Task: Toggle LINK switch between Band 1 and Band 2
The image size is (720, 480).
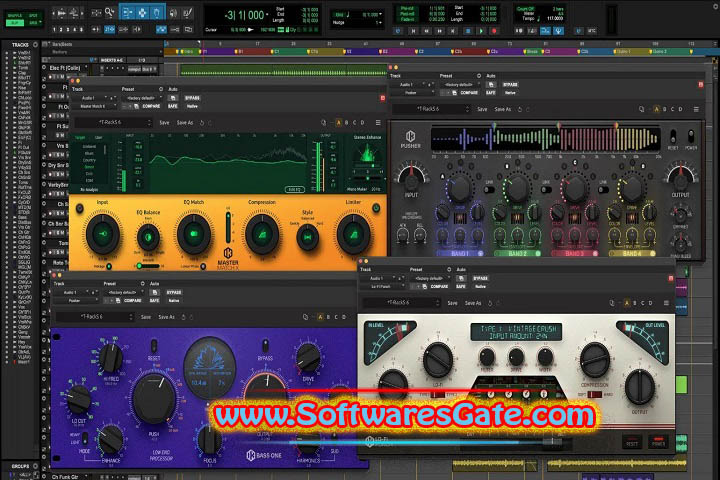Action: coord(489,189)
